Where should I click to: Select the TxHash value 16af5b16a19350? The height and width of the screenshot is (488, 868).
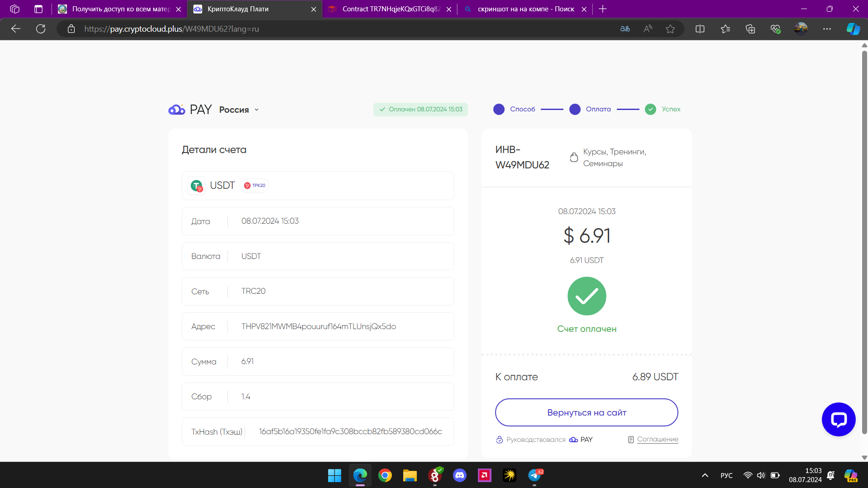[350, 431]
